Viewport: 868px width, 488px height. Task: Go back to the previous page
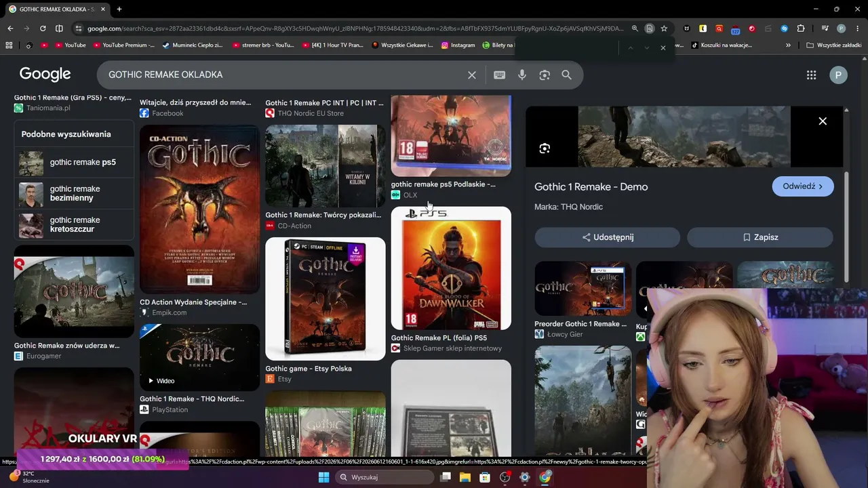click(10, 28)
